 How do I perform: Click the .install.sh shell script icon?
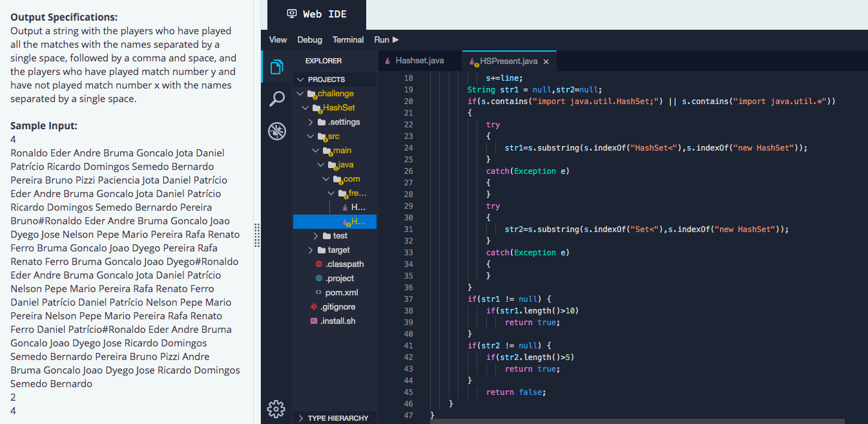(x=314, y=321)
